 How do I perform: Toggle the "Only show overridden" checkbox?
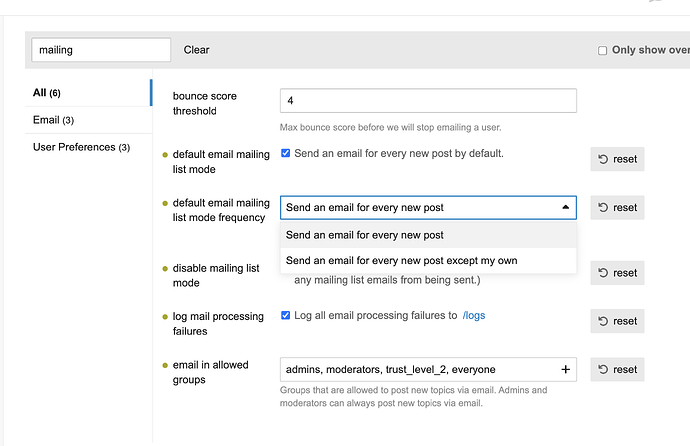tap(602, 51)
